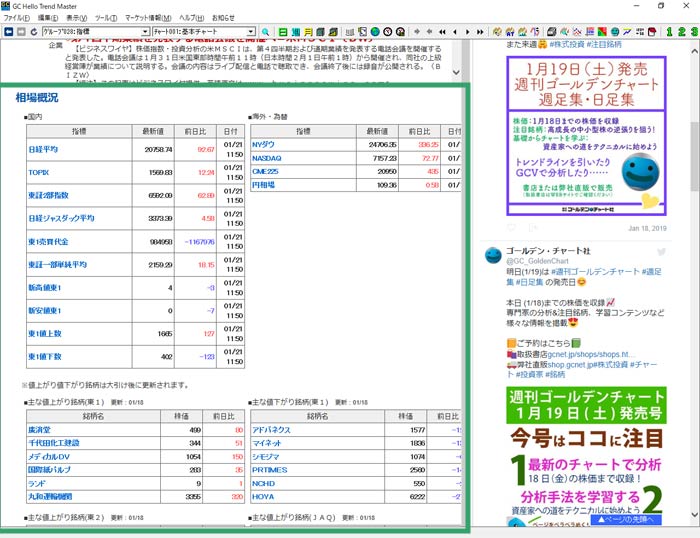Click the blue globe toolbar icon
This screenshot has height=538, width=700.
(x=375, y=32)
